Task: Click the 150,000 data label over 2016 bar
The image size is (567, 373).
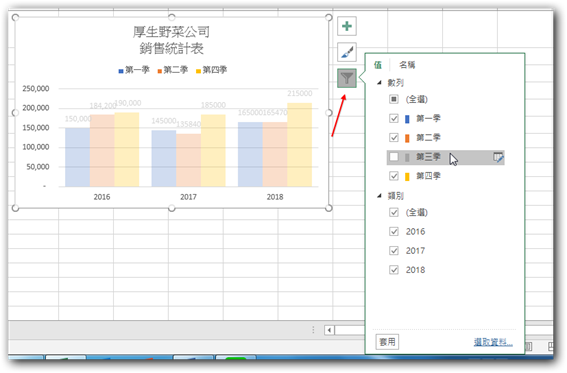Action: tap(78, 119)
